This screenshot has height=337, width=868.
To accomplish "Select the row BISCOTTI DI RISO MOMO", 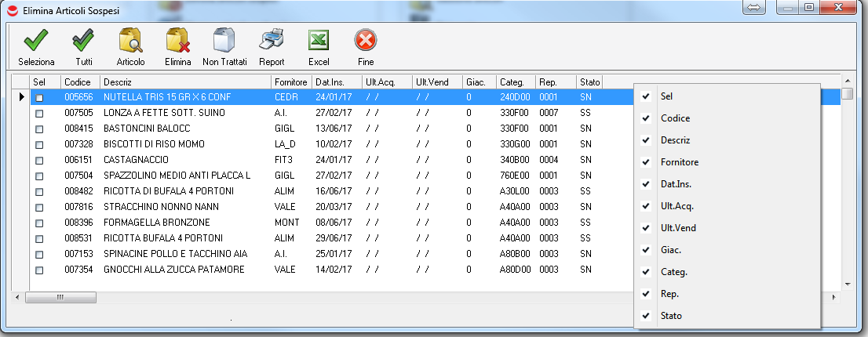I will [x=154, y=144].
